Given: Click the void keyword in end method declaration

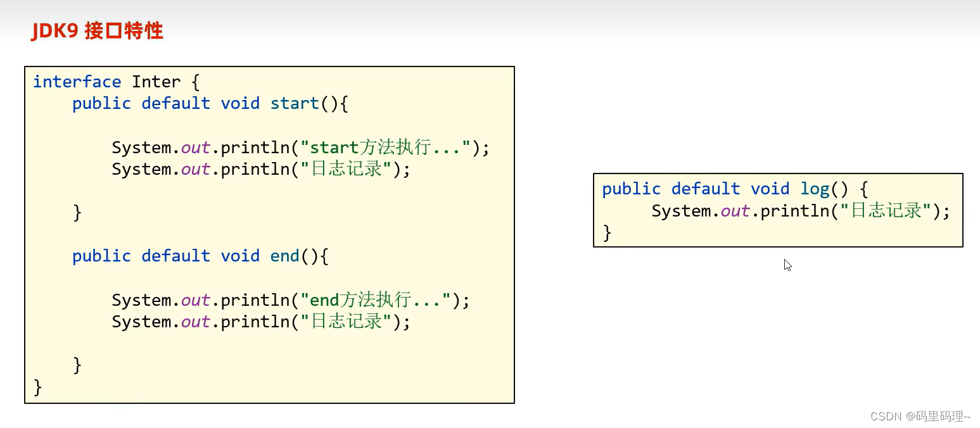Looking at the screenshot, I should pyautogui.click(x=240, y=256).
